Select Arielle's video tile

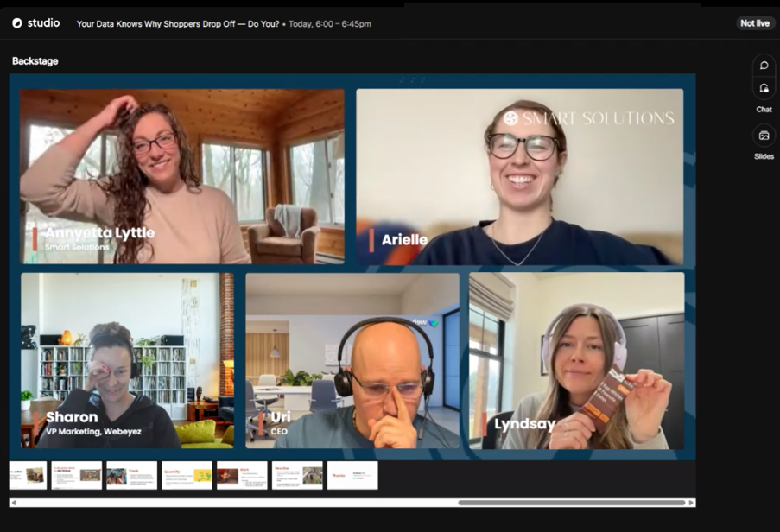(520, 176)
